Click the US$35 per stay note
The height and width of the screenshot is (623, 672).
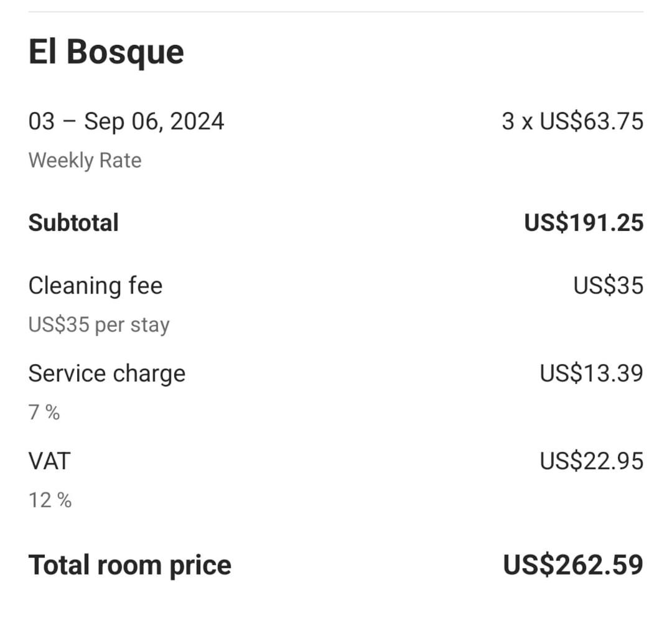[99, 325]
